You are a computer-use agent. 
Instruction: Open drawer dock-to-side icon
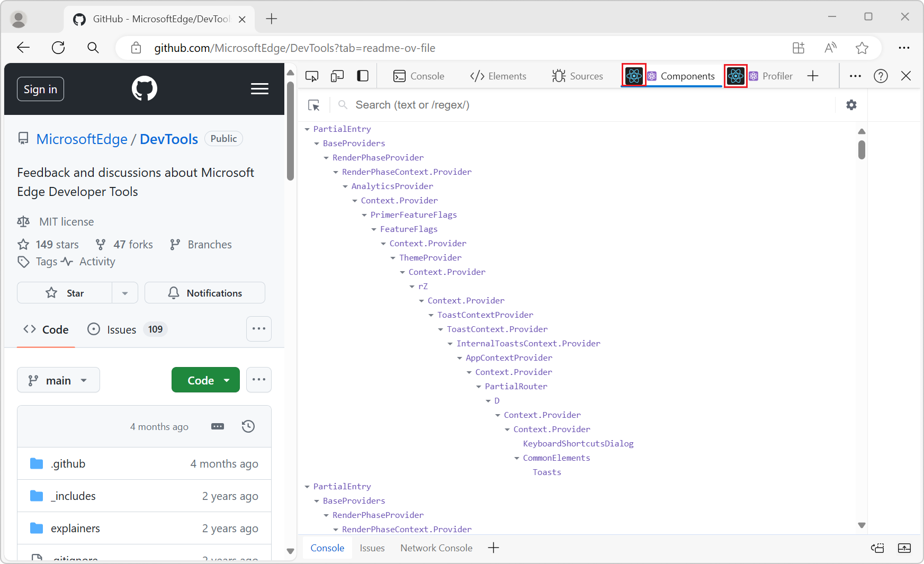877,548
